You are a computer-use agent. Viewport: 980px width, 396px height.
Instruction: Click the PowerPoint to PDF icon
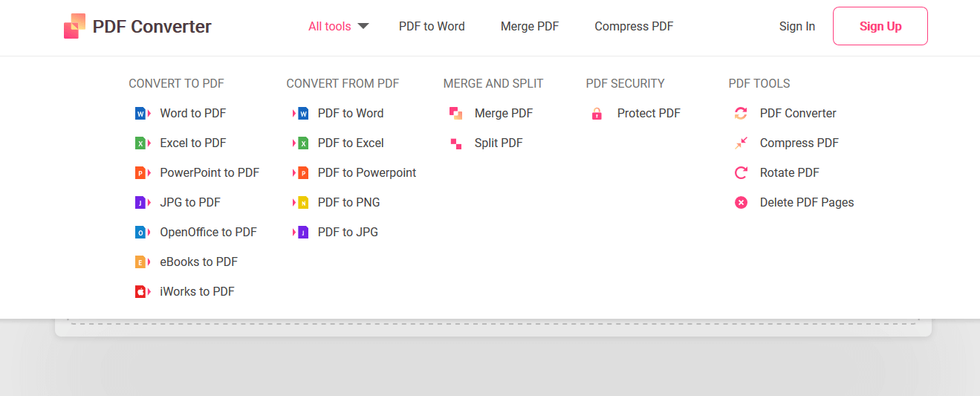click(143, 173)
